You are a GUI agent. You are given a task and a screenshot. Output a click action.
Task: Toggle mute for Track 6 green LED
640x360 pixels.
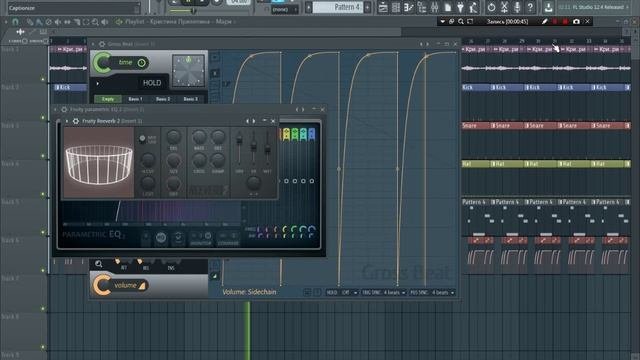click(43, 270)
